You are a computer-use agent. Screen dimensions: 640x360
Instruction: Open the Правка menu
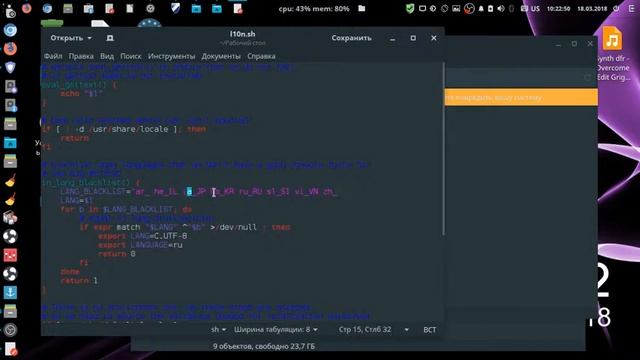[81, 56]
